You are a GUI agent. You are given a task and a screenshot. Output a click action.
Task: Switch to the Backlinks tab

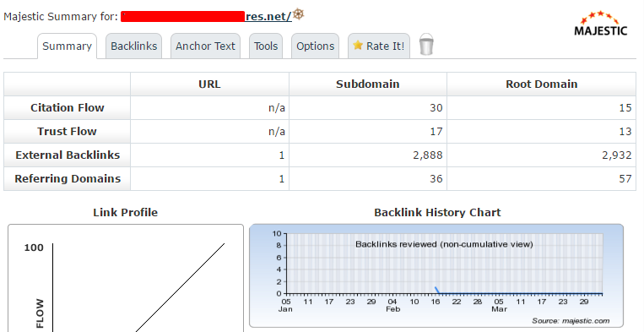click(x=134, y=46)
